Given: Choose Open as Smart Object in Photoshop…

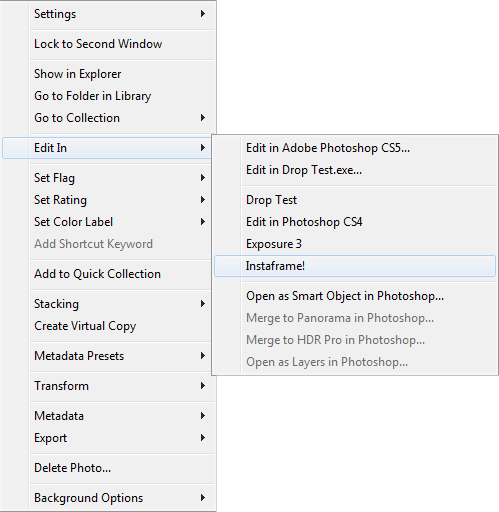Looking at the screenshot, I should tap(355, 296).
